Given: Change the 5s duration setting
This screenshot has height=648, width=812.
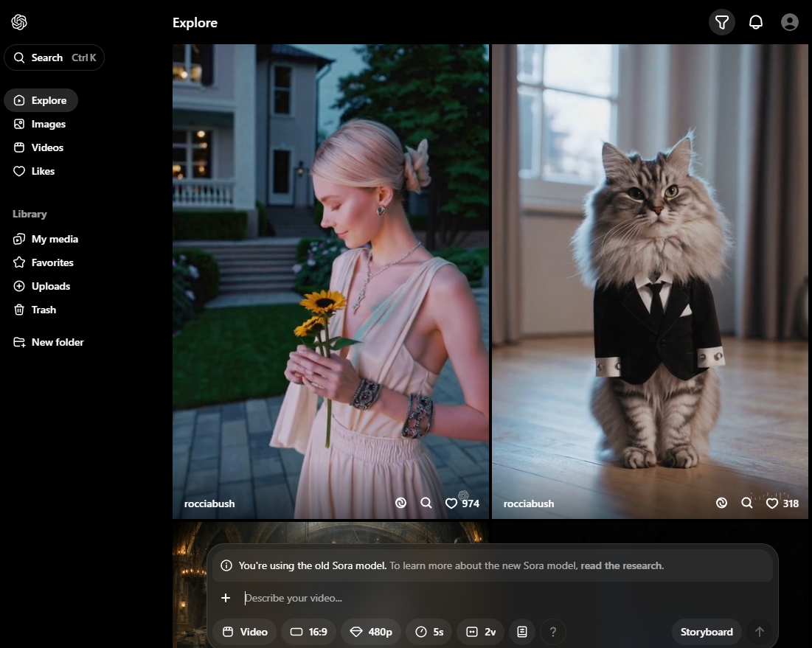Looking at the screenshot, I should point(429,632).
